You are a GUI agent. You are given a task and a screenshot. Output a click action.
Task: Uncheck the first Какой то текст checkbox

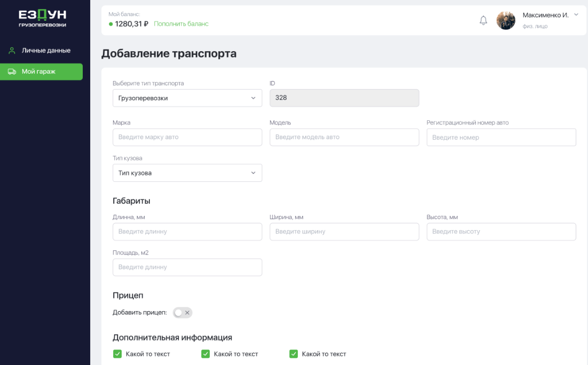(117, 354)
